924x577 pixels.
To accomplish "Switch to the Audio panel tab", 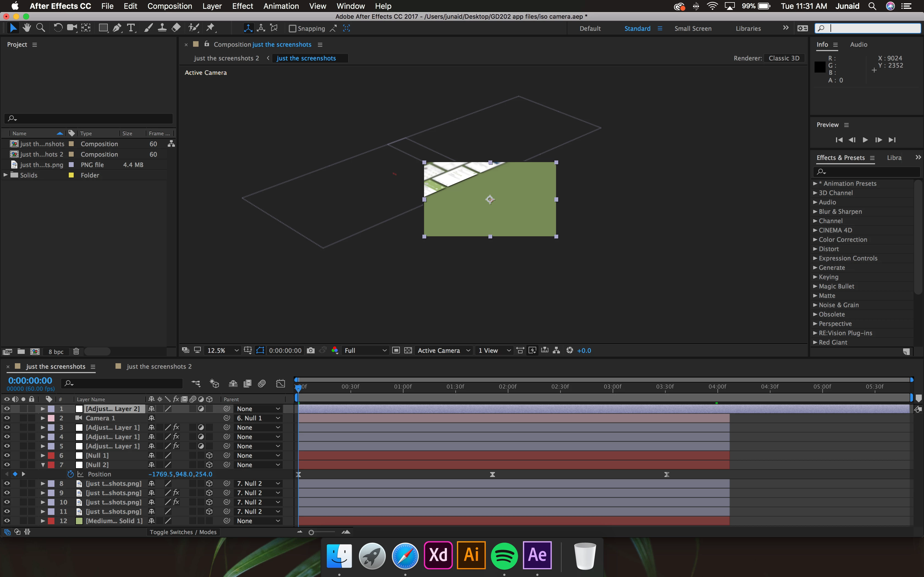I will [x=858, y=45].
